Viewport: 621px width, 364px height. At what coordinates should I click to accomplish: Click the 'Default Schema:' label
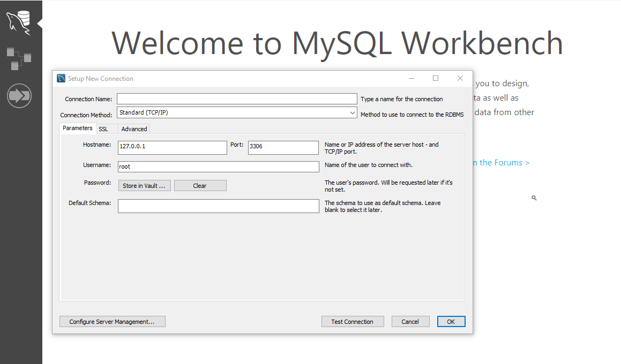pyautogui.click(x=89, y=203)
